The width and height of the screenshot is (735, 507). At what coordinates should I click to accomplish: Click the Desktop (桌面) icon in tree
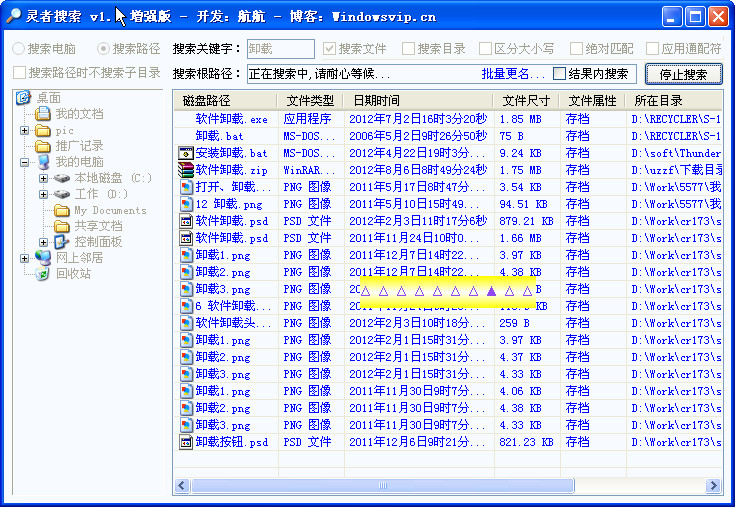(x=23, y=97)
